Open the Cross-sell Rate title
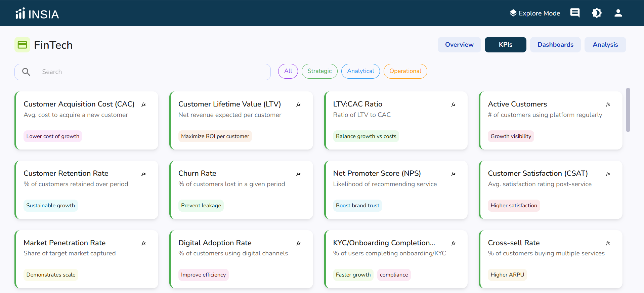The width and height of the screenshot is (644, 293). coord(514,243)
